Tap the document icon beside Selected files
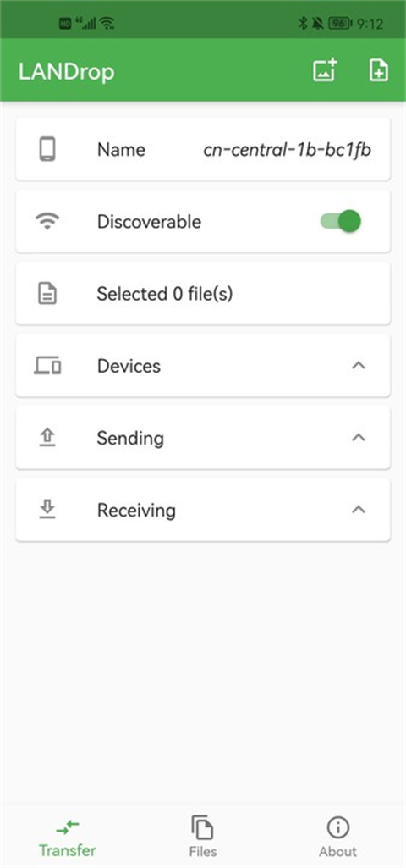The height and width of the screenshot is (868, 406). pyautogui.click(x=47, y=293)
